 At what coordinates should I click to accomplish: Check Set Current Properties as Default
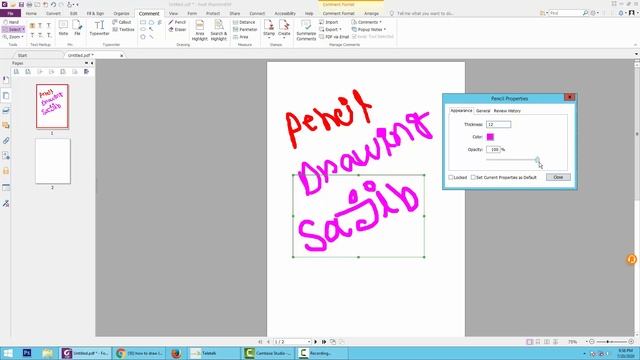(473, 178)
